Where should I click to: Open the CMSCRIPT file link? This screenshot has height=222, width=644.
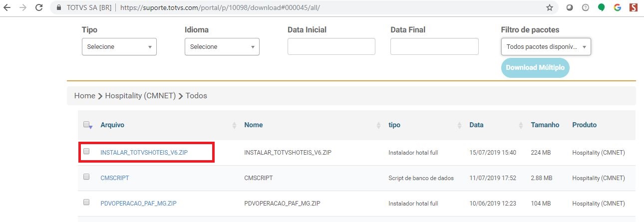coord(115,178)
